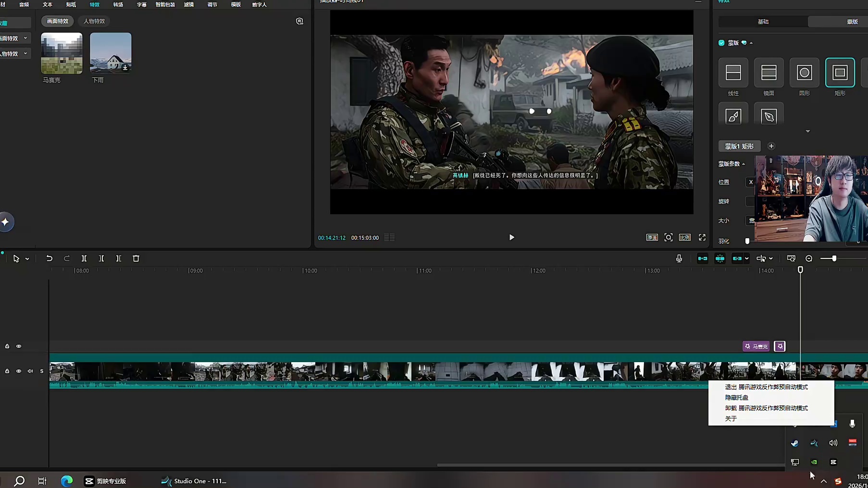Open Steam from the system tray
Image resolution: width=868 pixels, height=488 pixels.
click(x=794, y=443)
